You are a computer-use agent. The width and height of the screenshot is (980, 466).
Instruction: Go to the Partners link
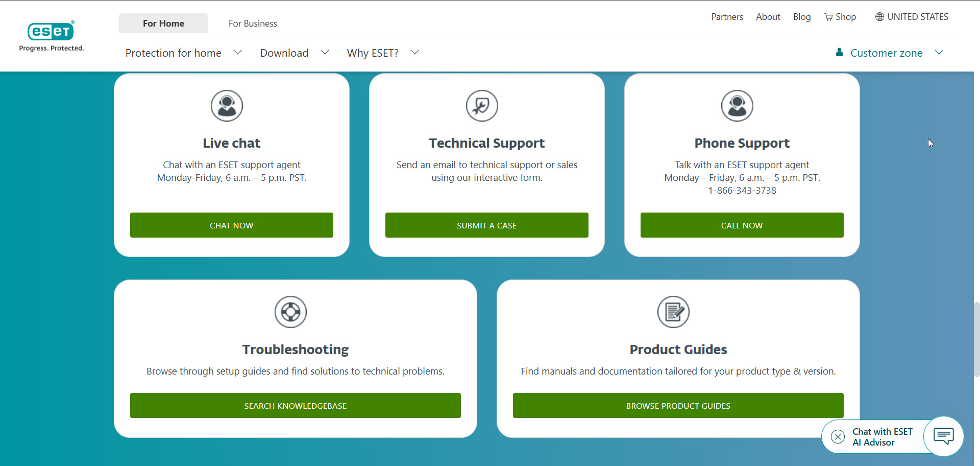click(727, 17)
